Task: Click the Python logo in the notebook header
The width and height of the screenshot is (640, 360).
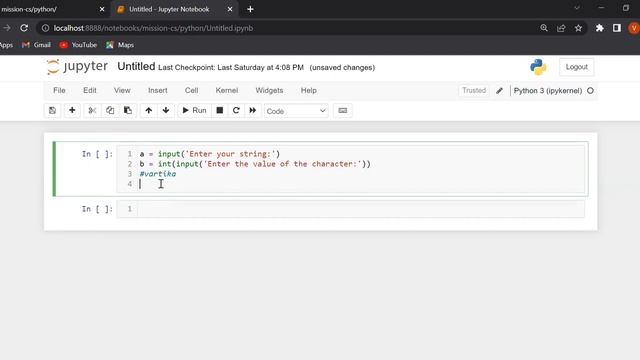Action: coord(538,67)
